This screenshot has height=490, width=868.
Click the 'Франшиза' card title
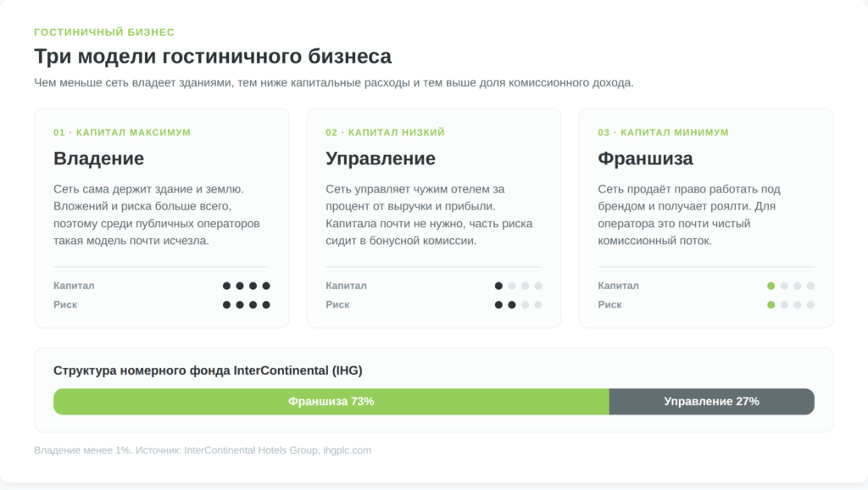tap(645, 159)
